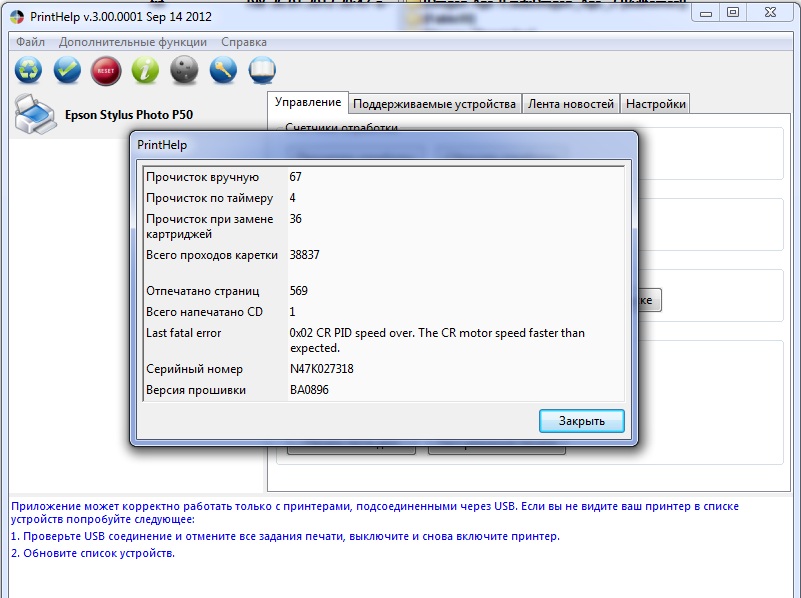Click the gray ball toolbar icon

[x=184, y=70]
